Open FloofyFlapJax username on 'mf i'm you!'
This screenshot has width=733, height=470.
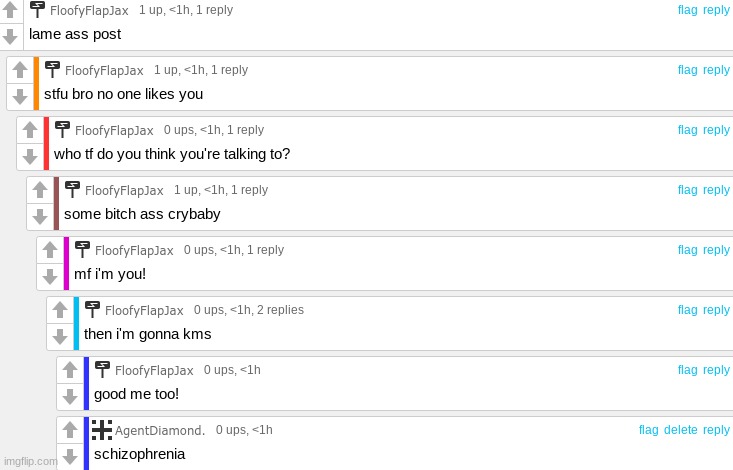click(134, 251)
